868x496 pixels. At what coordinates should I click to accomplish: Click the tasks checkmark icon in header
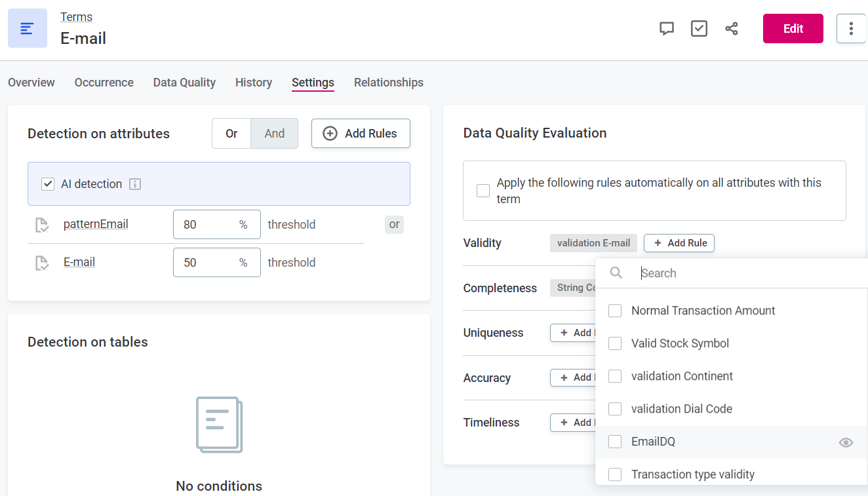[x=699, y=29]
